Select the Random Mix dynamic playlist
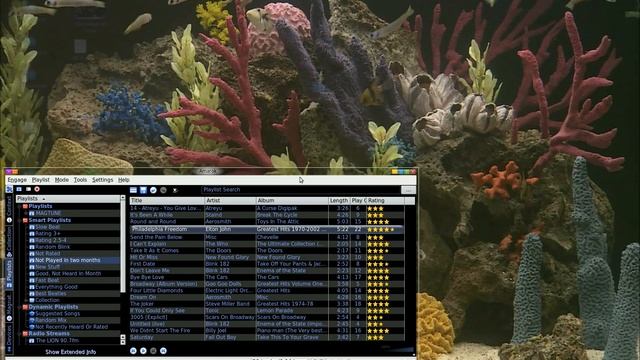 [x=51, y=320]
